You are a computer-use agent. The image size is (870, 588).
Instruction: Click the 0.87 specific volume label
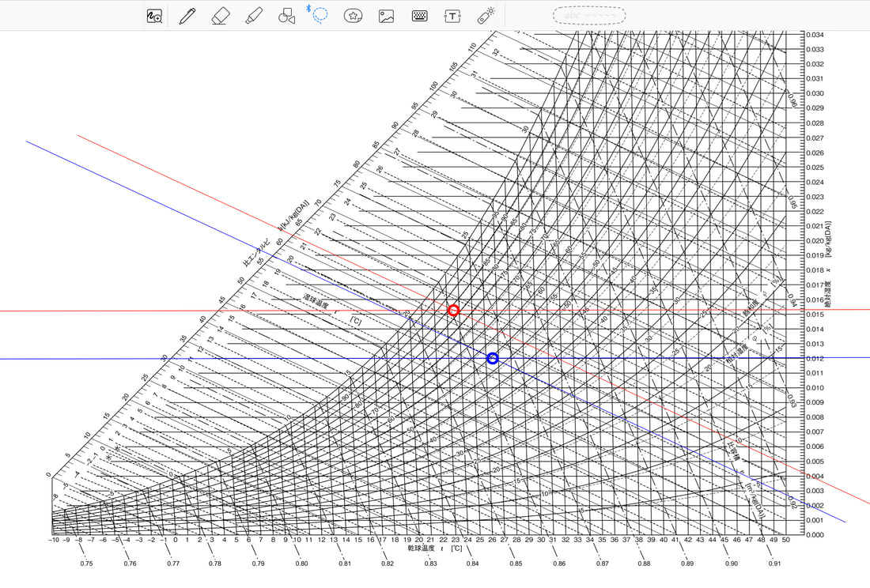click(x=603, y=563)
